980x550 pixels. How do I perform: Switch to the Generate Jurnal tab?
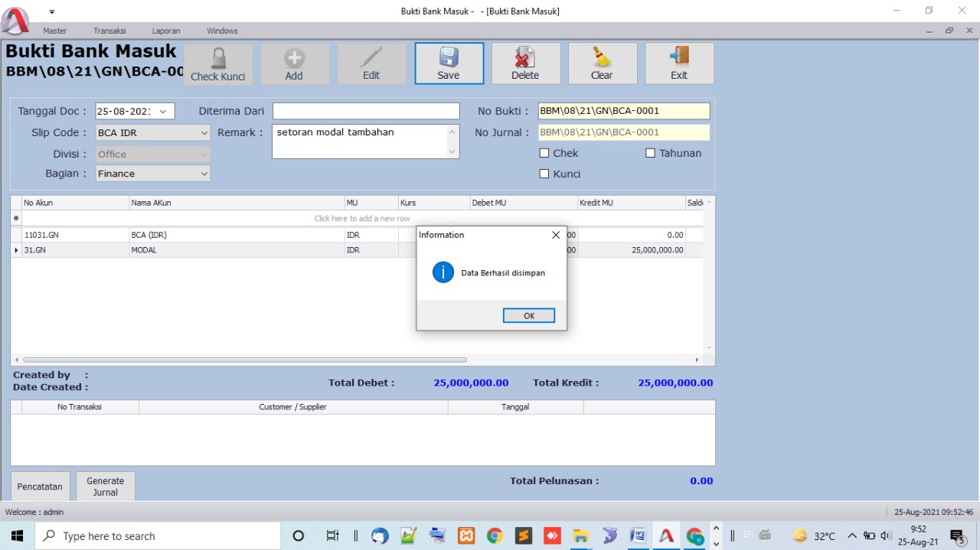(x=105, y=486)
